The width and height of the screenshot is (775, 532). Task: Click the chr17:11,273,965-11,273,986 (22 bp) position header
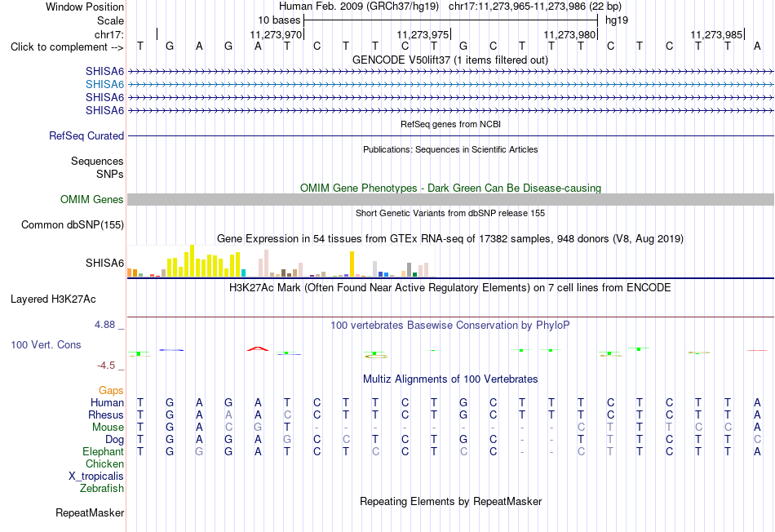[535, 7]
